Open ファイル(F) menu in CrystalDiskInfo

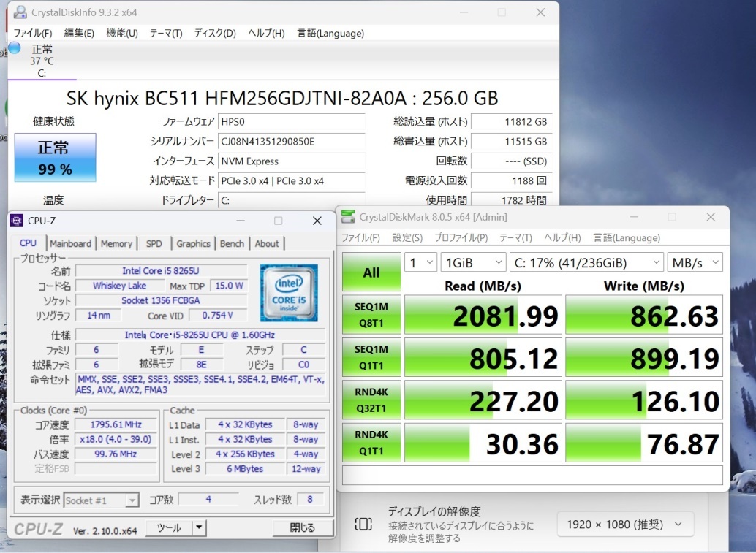(33, 33)
